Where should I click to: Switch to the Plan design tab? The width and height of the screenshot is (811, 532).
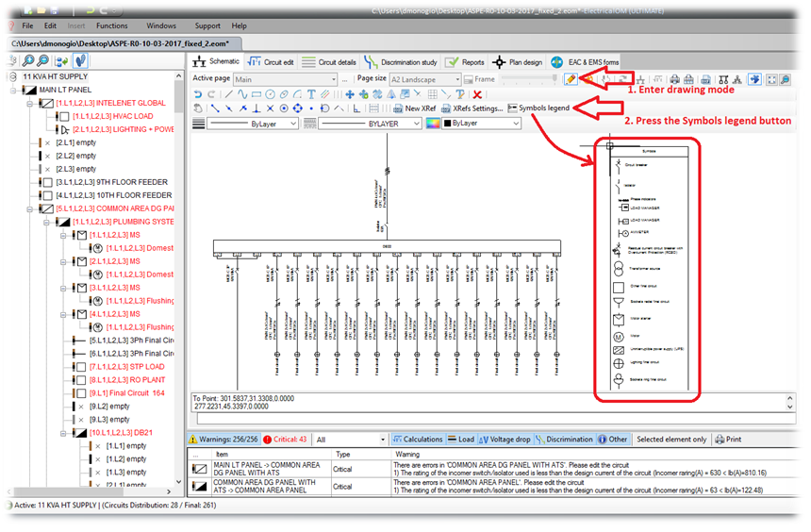[x=518, y=62]
